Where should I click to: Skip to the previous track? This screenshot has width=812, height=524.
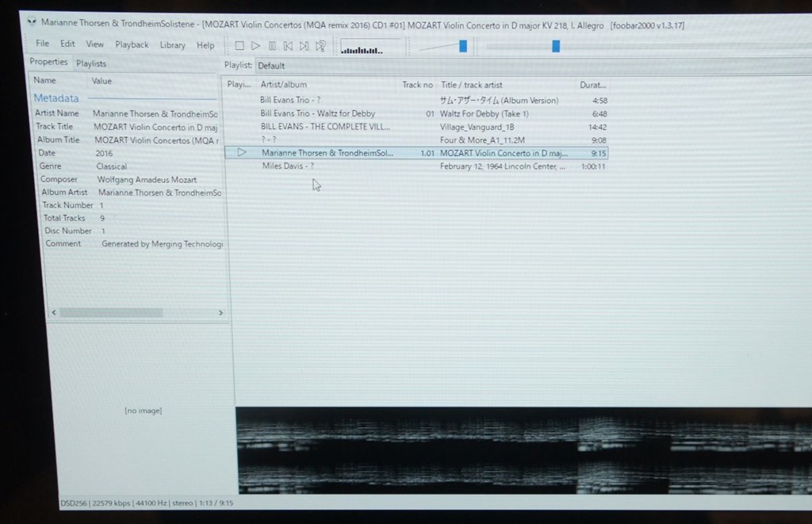pyautogui.click(x=288, y=47)
